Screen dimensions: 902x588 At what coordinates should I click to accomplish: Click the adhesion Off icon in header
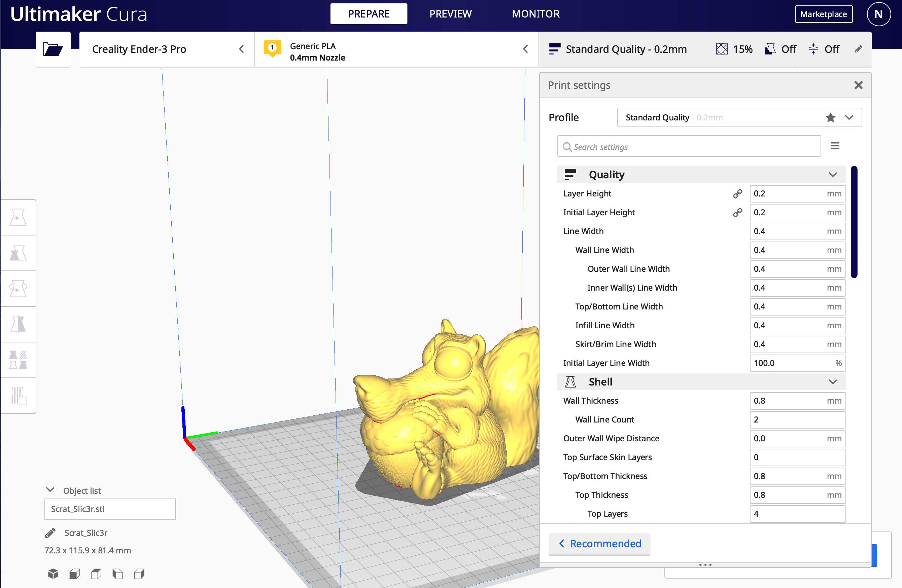pyautogui.click(x=813, y=49)
